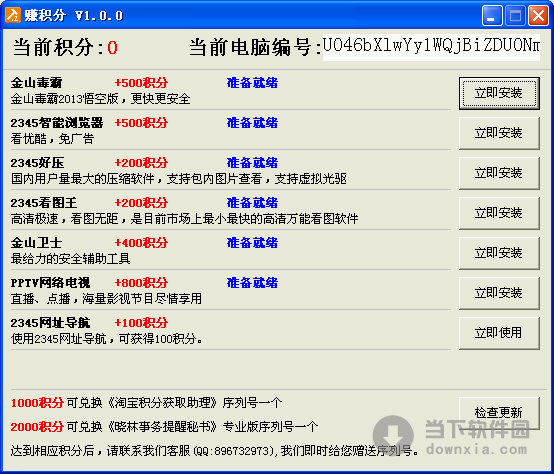This screenshot has height=474, width=554.
Task: Click 准备就绪 status of 金山毒霸
Action: pyautogui.click(x=252, y=83)
